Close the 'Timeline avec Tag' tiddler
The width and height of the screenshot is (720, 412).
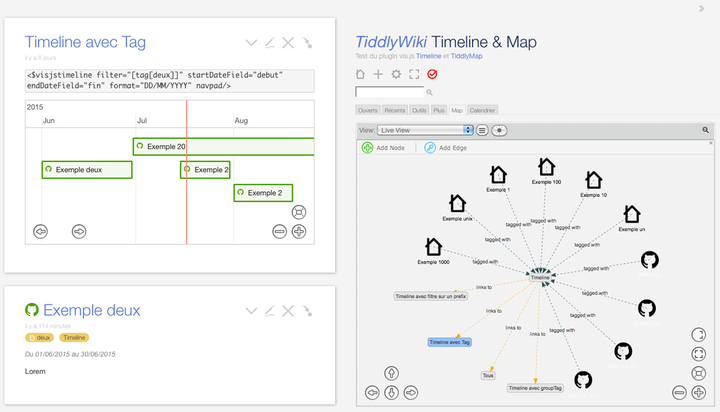(x=288, y=43)
